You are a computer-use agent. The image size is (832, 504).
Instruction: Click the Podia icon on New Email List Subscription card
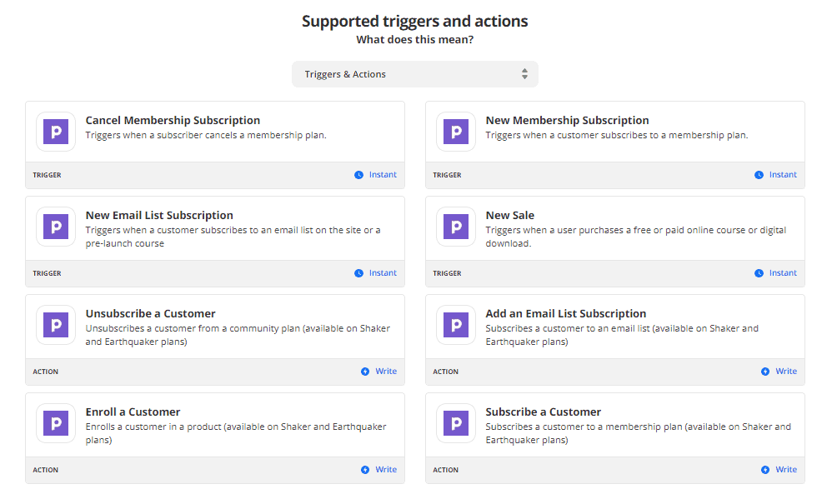point(55,226)
